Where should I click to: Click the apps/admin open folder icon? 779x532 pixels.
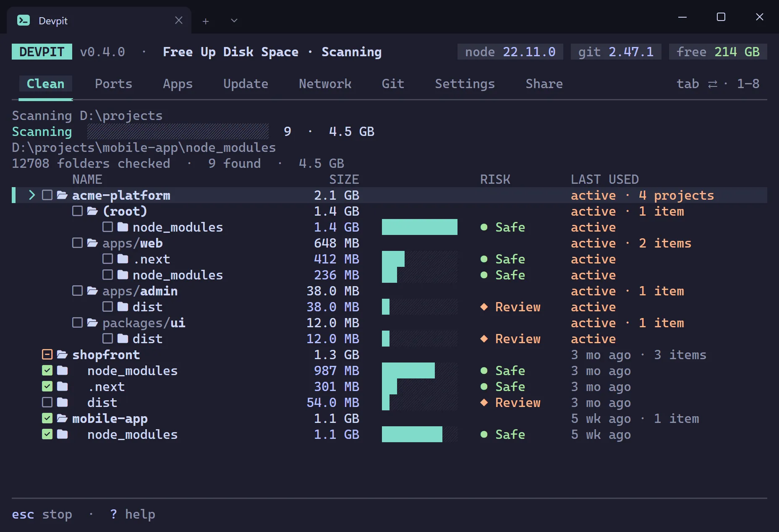click(x=92, y=291)
